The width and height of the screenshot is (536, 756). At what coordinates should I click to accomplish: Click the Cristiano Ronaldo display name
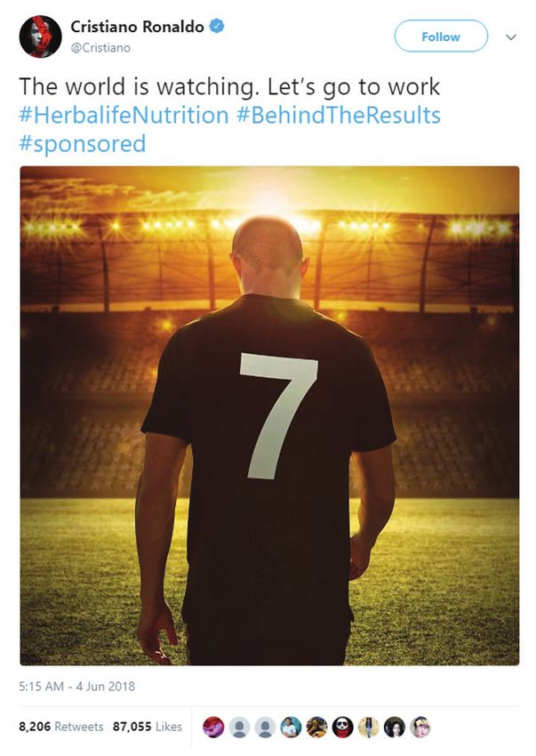(137, 27)
